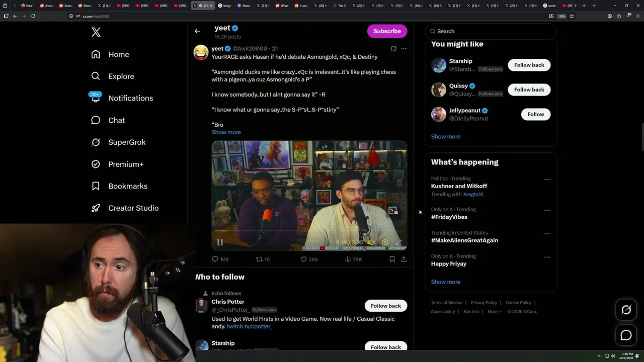644x362 pixels.
Task: Toggle video mute speaker icon
Action: coord(371,242)
